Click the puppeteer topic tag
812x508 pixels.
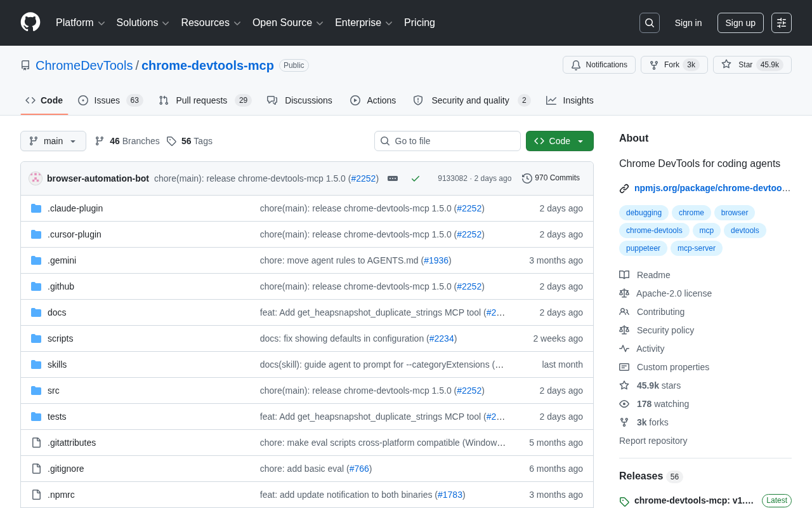(x=643, y=248)
